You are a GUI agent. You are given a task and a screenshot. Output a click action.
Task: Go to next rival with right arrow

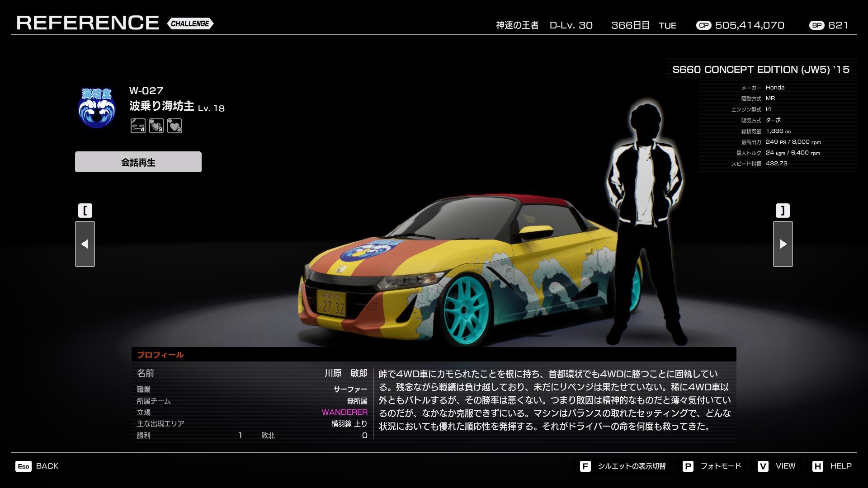783,244
